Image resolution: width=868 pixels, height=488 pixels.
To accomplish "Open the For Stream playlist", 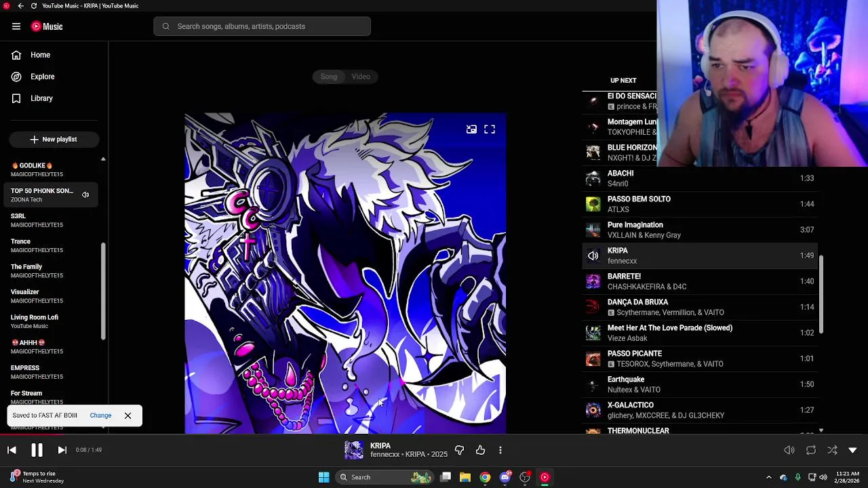I will [x=51, y=397].
